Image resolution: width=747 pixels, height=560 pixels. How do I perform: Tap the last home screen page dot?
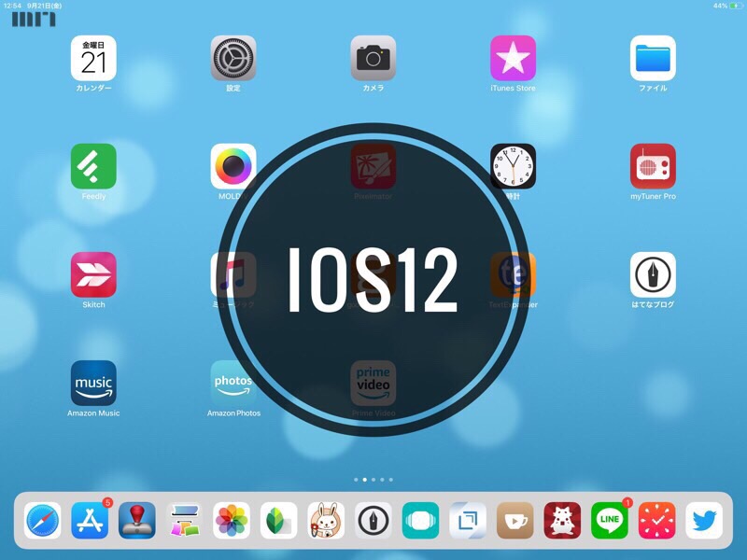click(x=390, y=480)
